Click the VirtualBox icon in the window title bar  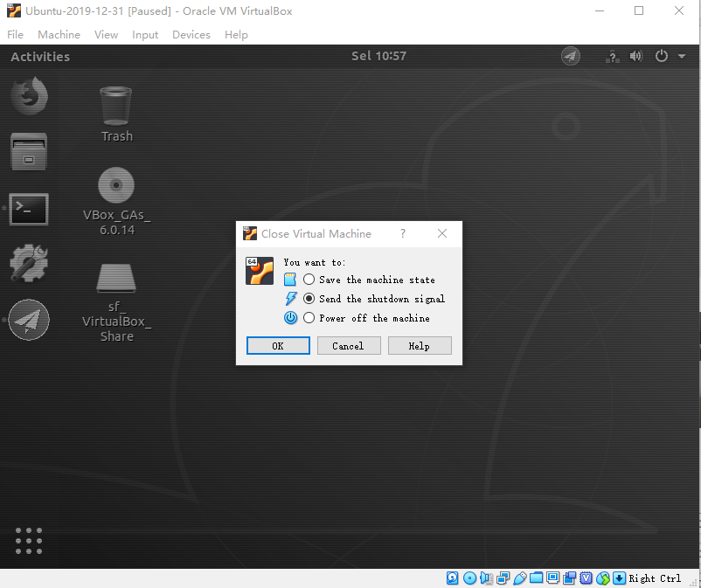[x=14, y=10]
